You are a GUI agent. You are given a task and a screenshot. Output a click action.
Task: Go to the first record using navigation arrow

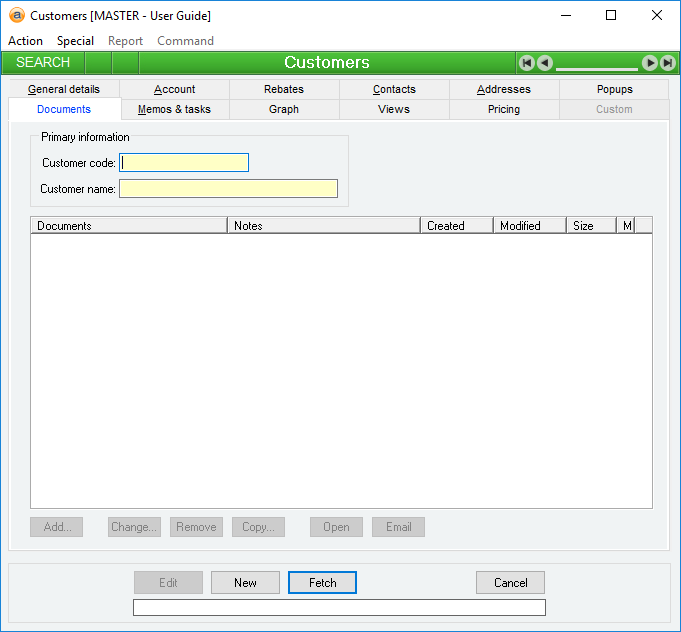pyautogui.click(x=527, y=63)
